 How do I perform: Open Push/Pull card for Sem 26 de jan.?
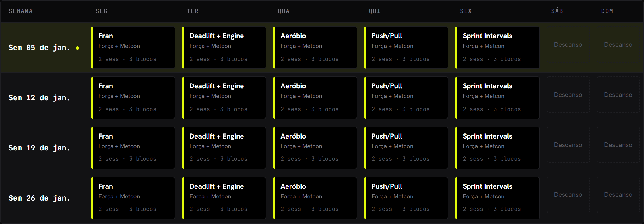click(406, 198)
